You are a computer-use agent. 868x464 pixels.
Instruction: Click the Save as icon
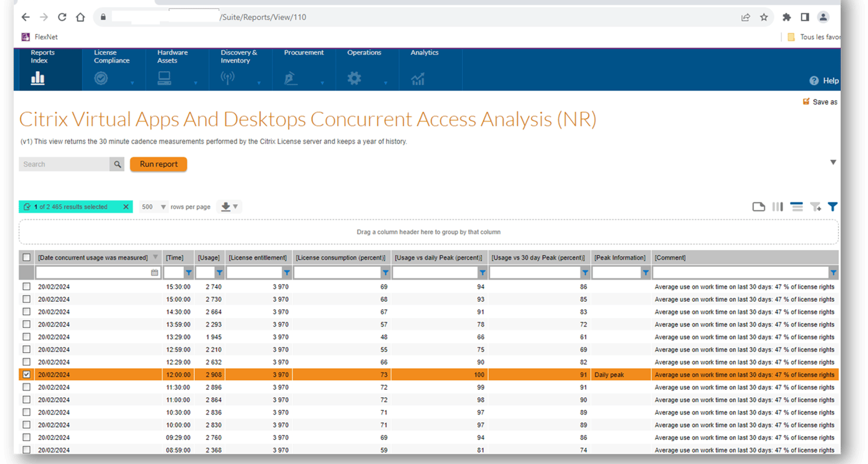click(x=806, y=101)
